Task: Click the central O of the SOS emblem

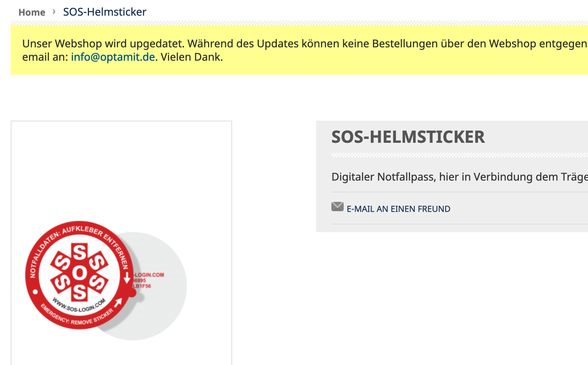Action: pos(79,273)
